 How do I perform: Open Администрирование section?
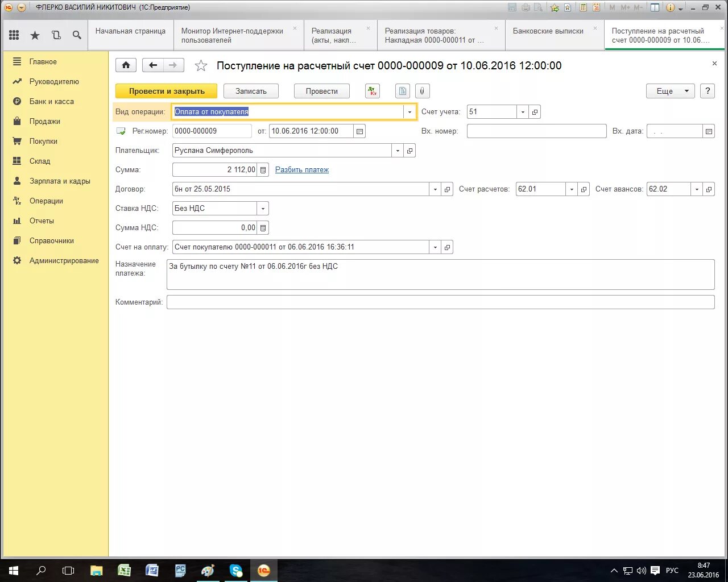coord(64,260)
